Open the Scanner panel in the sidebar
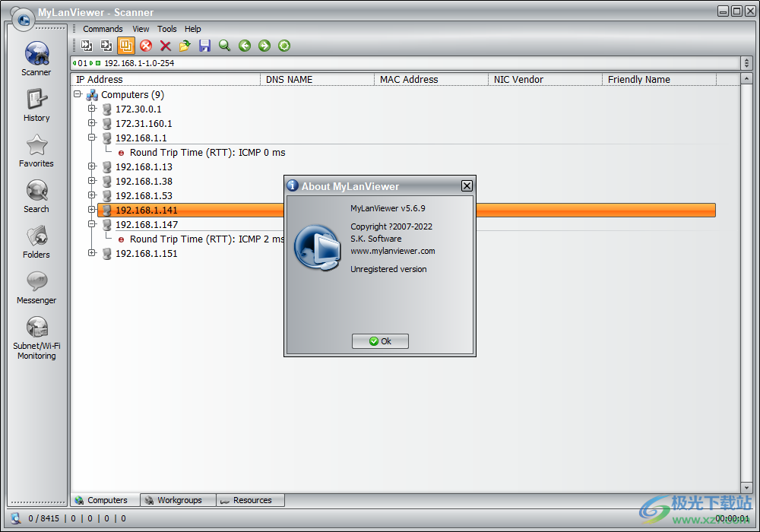This screenshot has width=760, height=532. pos(36,59)
